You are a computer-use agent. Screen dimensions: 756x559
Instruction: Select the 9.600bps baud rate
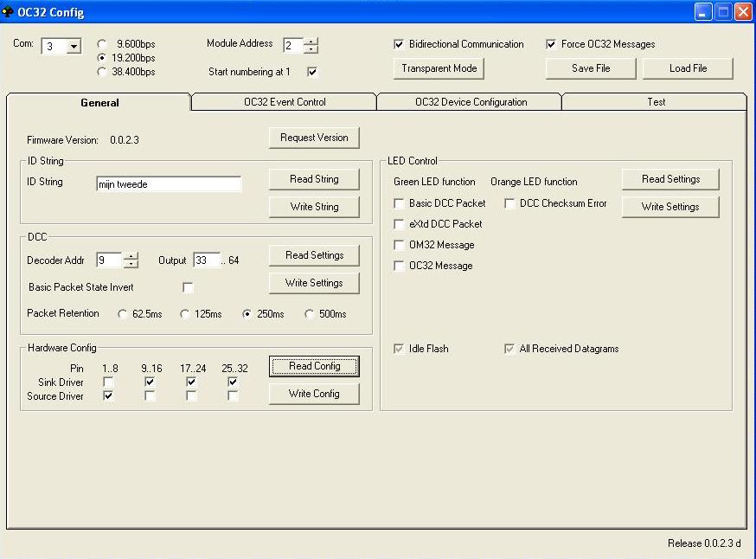(104, 44)
